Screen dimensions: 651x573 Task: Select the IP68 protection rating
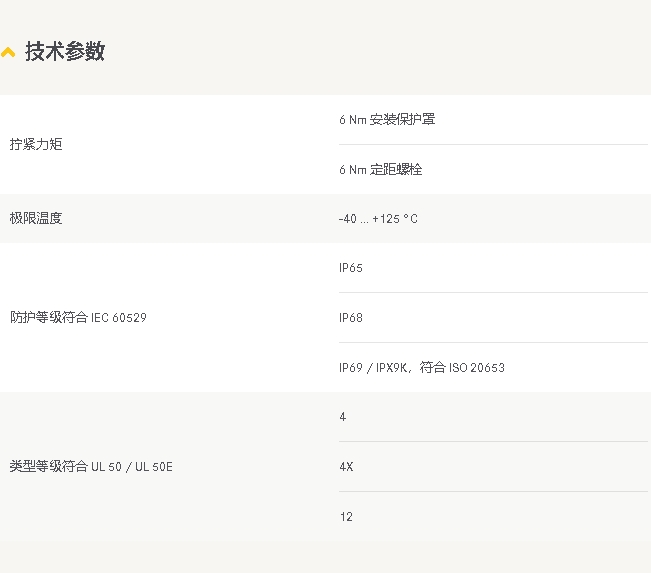coord(351,317)
